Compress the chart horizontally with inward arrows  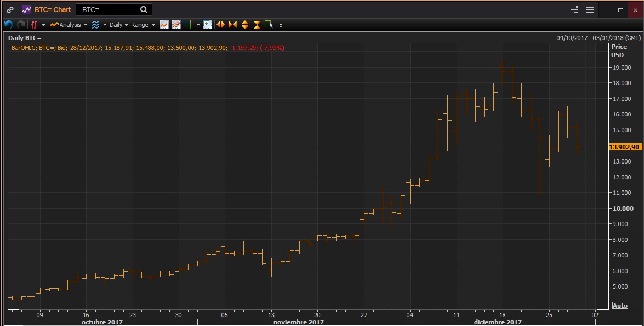click(x=232, y=25)
